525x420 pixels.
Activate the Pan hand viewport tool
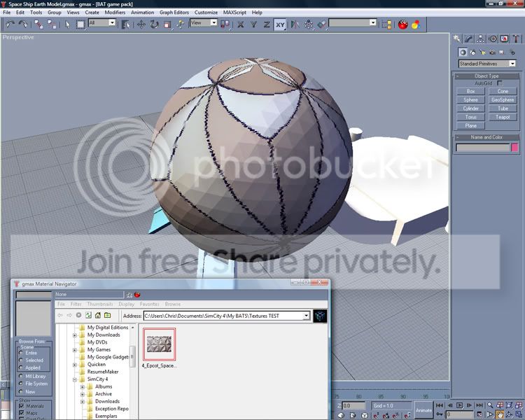tap(500, 414)
